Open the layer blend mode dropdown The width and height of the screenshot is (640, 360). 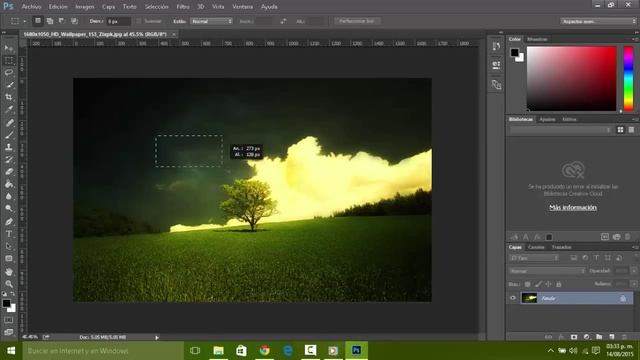[547, 271]
